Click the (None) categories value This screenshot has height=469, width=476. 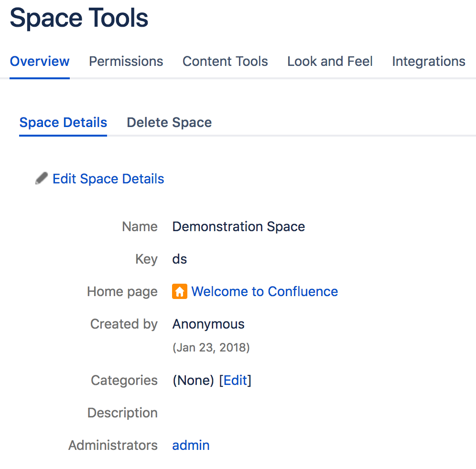click(193, 380)
